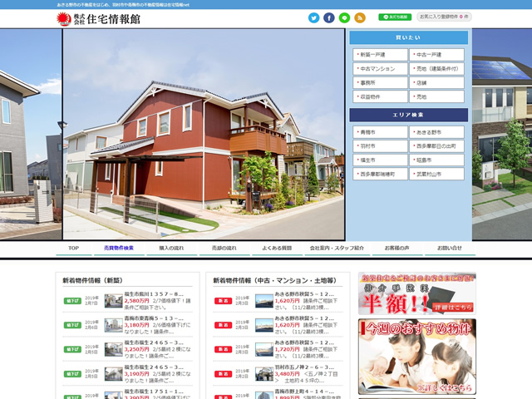Go to the TOP navigation tab
Viewport: 532px width, 399px height.
(73, 248)
